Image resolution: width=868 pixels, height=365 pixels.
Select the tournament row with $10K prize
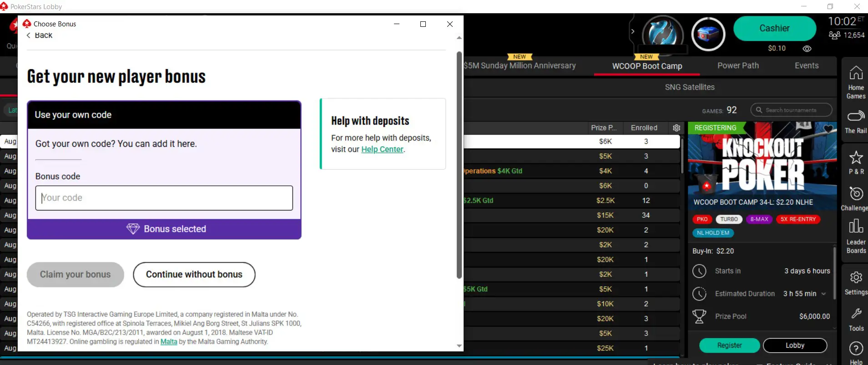(x=572, y=304)
